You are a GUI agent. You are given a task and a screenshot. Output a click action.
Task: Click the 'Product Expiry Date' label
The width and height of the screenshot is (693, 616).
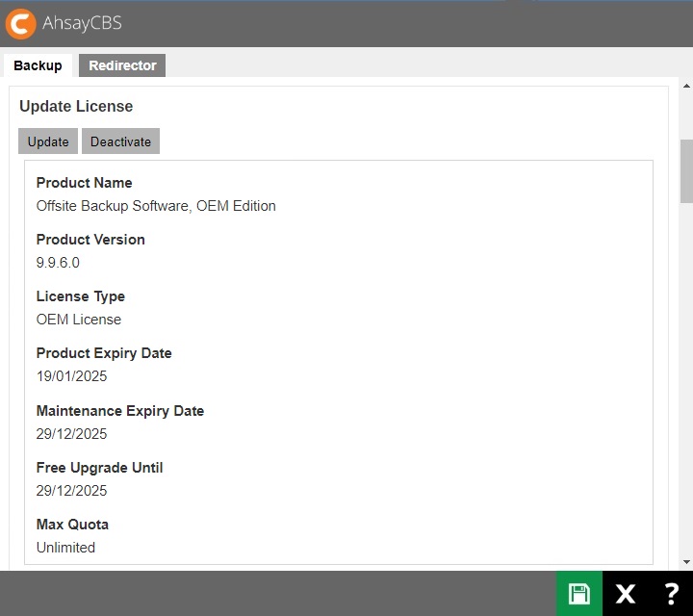pyautogui.click(x=104, y=353)
